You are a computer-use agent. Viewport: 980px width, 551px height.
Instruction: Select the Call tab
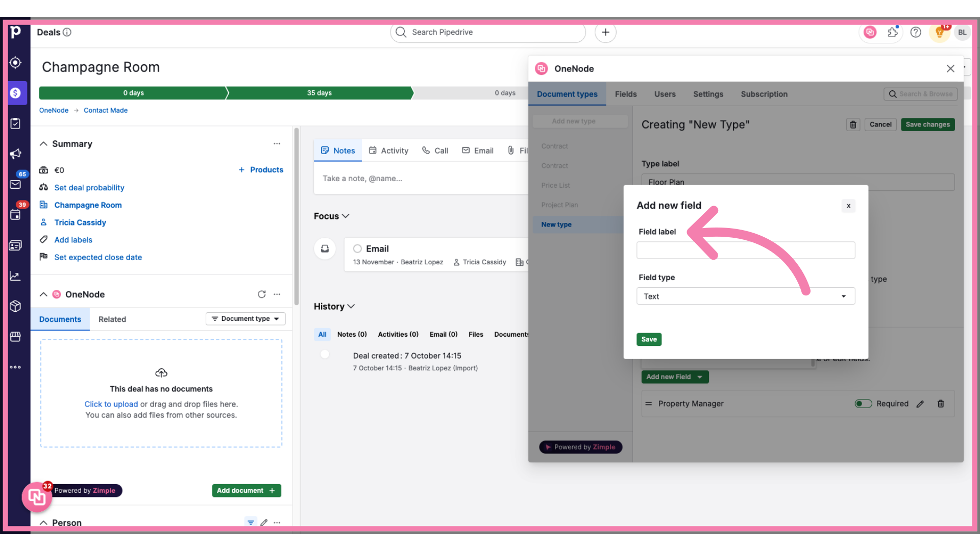click(435, 151)
